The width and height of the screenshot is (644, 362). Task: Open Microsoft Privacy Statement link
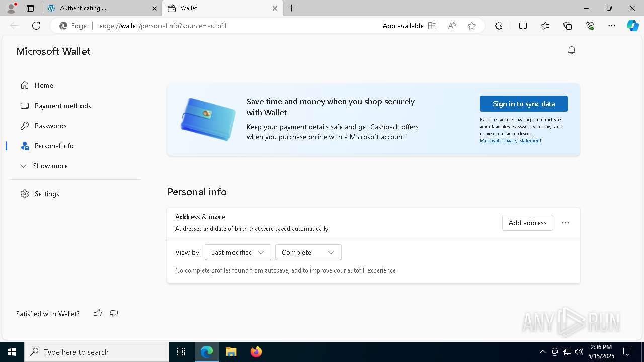coord(510,141)
